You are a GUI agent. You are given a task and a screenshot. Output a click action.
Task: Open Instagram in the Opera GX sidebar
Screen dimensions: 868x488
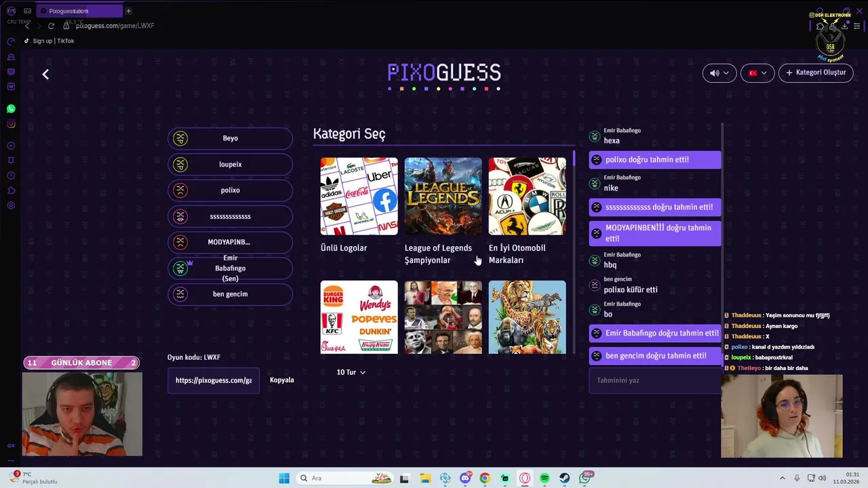tap(11, 123)
